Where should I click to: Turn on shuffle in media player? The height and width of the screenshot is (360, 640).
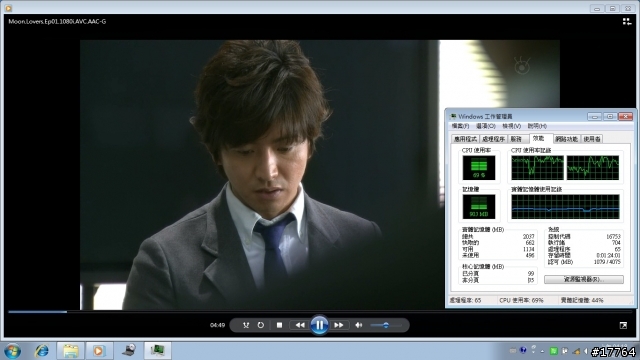point(246,325)
